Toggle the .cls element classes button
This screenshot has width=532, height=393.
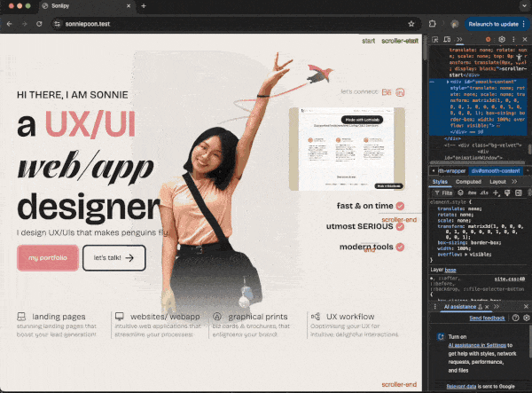tap(484, 193)
